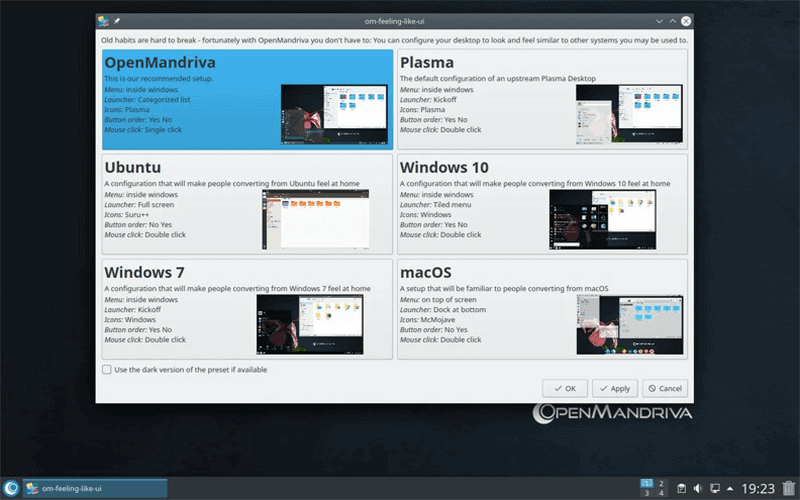Click the om-feeling-like-ui taskbar entry
The height and width of the screenshot is (500, 800).
(94, 488)
